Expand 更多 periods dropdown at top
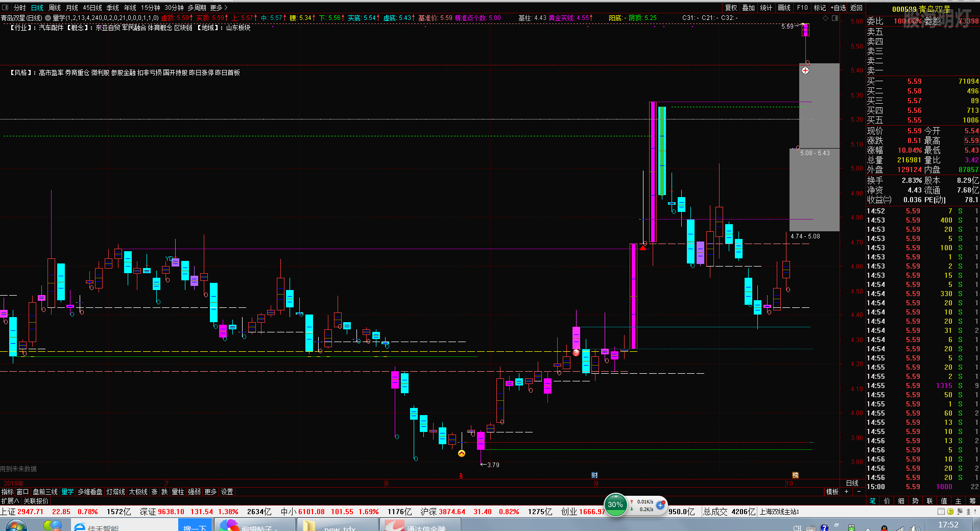The image size is (980, 531). [219, 8]
